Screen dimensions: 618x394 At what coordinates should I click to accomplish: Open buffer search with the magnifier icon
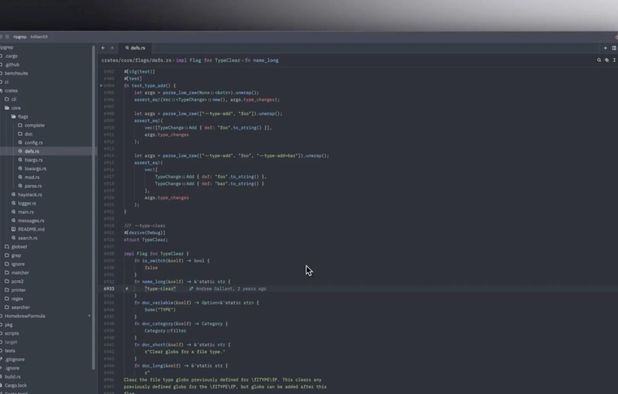pyautogui.click(x=599, y=60)
